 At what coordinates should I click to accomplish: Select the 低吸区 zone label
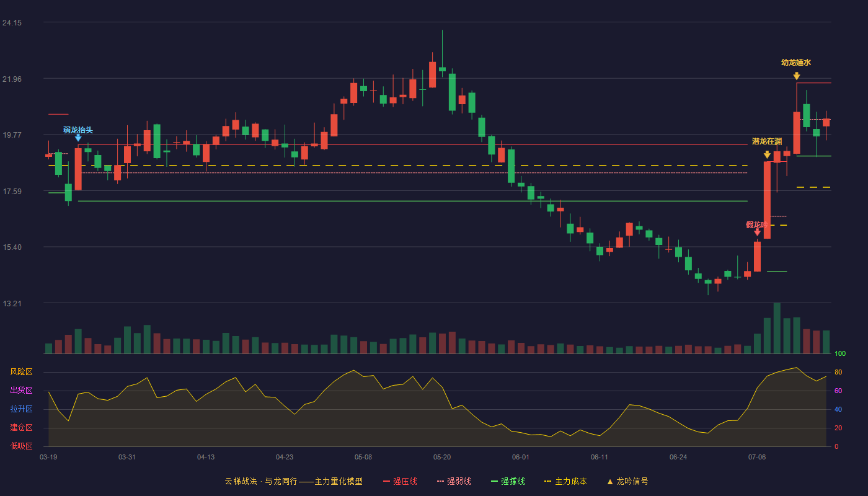pyautogui.click(x=21, y=446)
